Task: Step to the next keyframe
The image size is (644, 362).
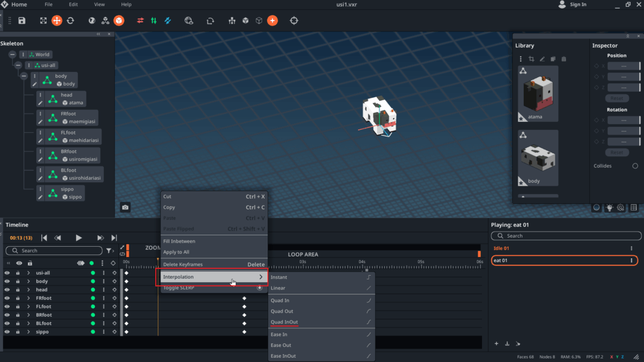Action: 100,238
